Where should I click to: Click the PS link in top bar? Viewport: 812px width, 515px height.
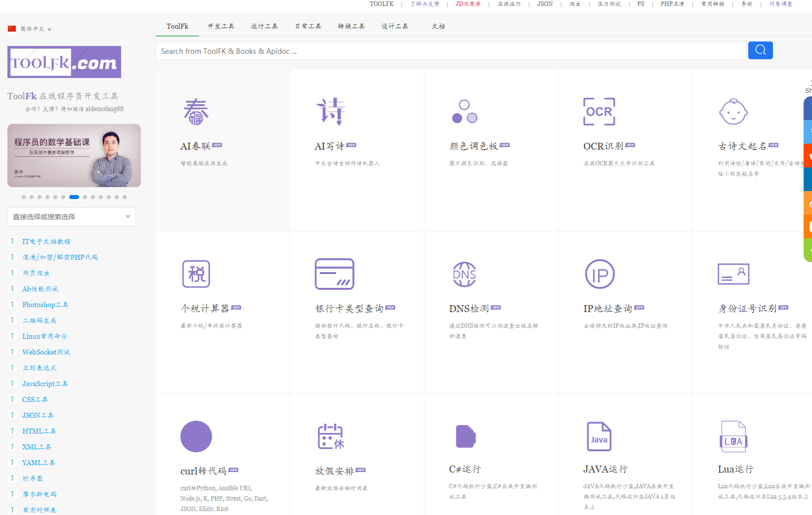[x=641, y=4]
